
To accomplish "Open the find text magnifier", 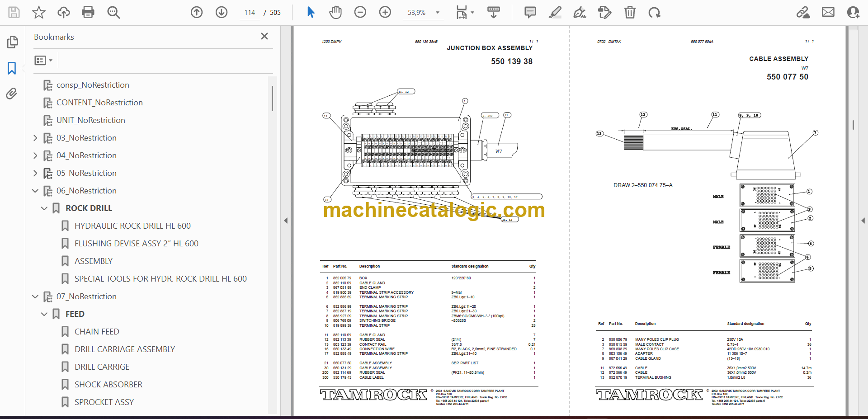I will [113, 12].
